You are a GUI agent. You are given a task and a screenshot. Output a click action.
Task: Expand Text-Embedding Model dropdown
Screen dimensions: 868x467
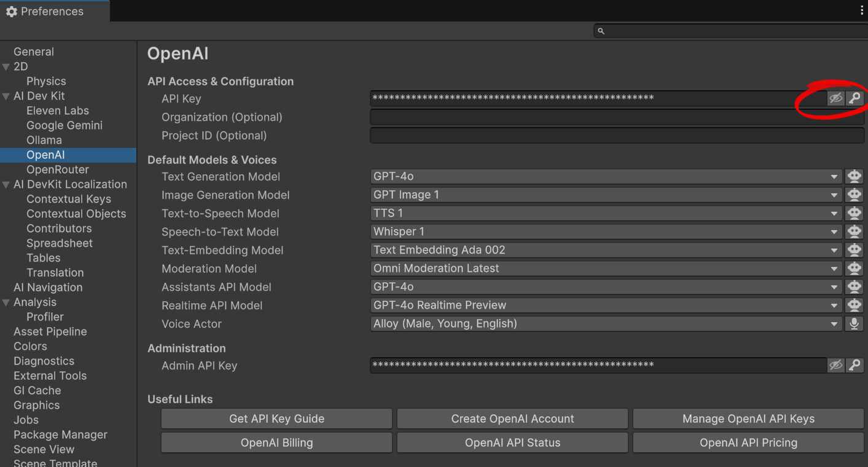[605, 250]
